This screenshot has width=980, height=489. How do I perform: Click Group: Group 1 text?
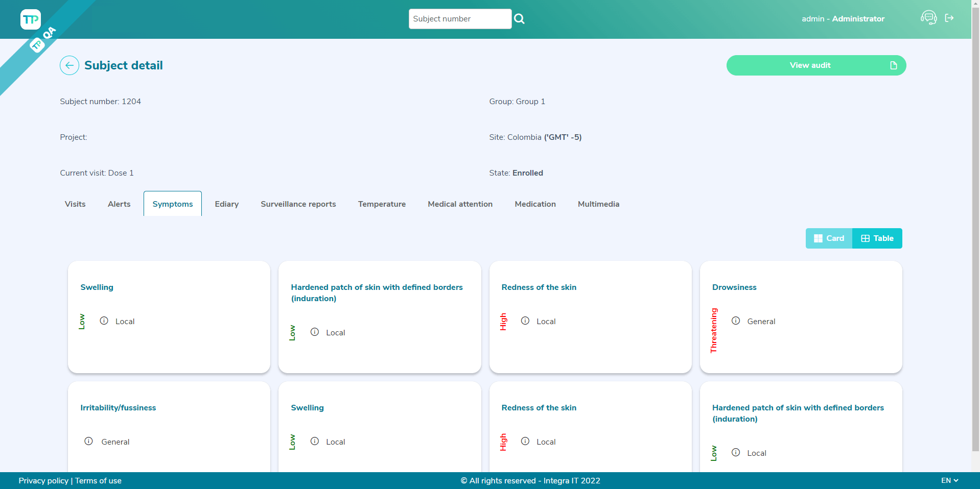517,101
